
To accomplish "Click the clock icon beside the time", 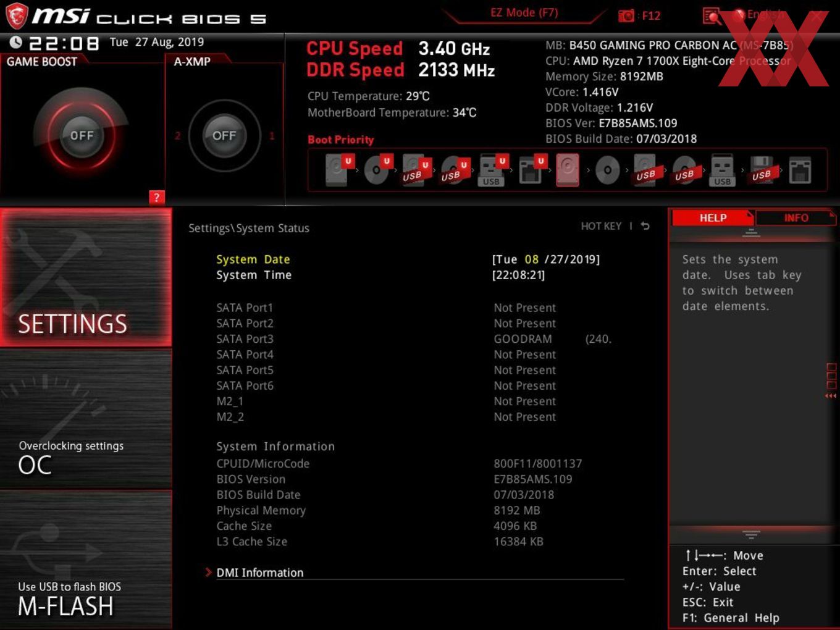I will (x=16, y=42).
